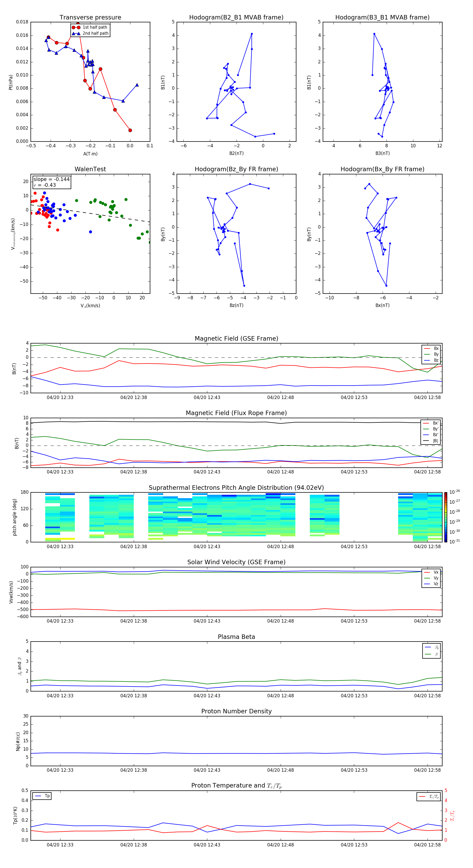Select the Bx' entry in Flux Rope legend
Screen dimensions: 473x868
pyautogui.click(x=431, y=423)
